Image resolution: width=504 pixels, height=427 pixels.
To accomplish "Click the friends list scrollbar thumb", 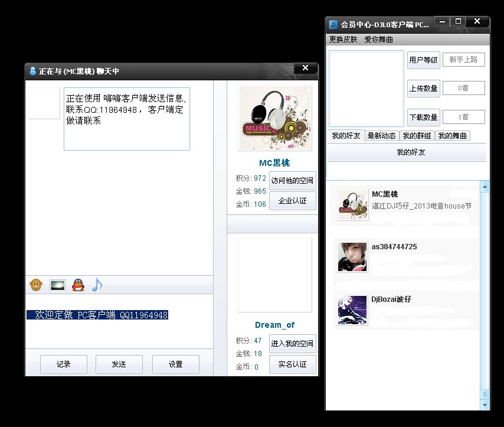I will click(485, 394).
